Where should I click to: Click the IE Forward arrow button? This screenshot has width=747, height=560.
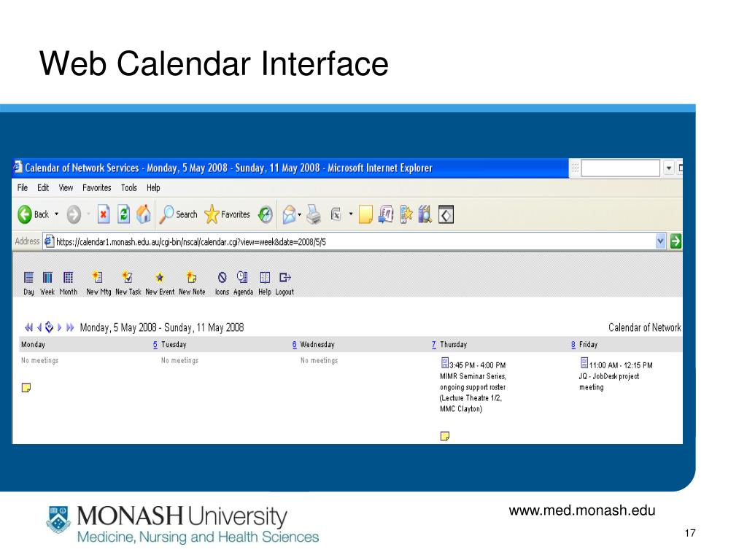pos(74,214)
